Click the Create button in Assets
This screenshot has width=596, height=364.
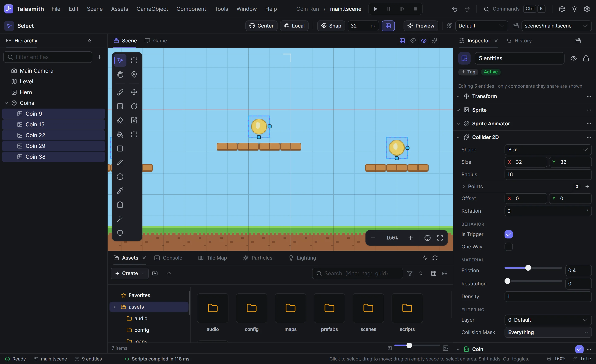pyautogui.click(x=129, y=273)
